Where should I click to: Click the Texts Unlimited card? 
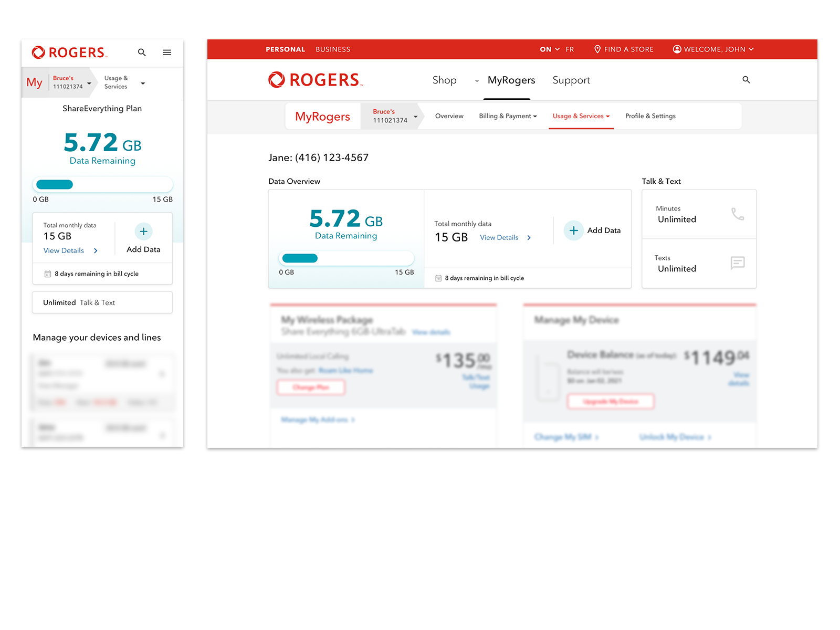point(699,264)
